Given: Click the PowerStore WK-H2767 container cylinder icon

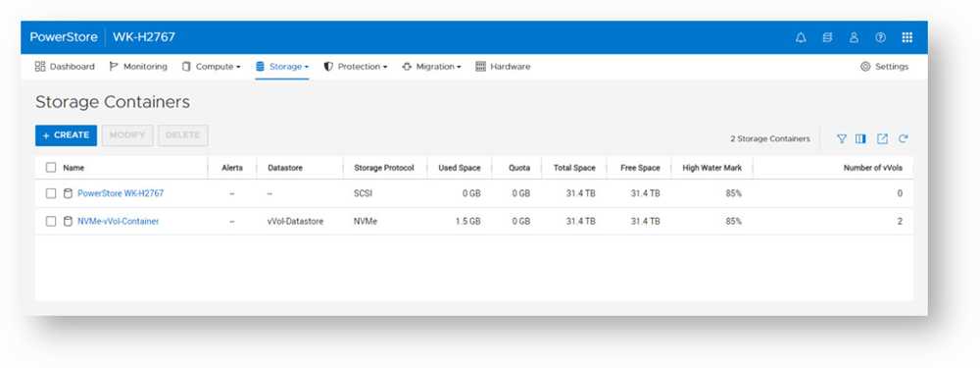Looking at the screenshot, I should click(x=69, y=193).
